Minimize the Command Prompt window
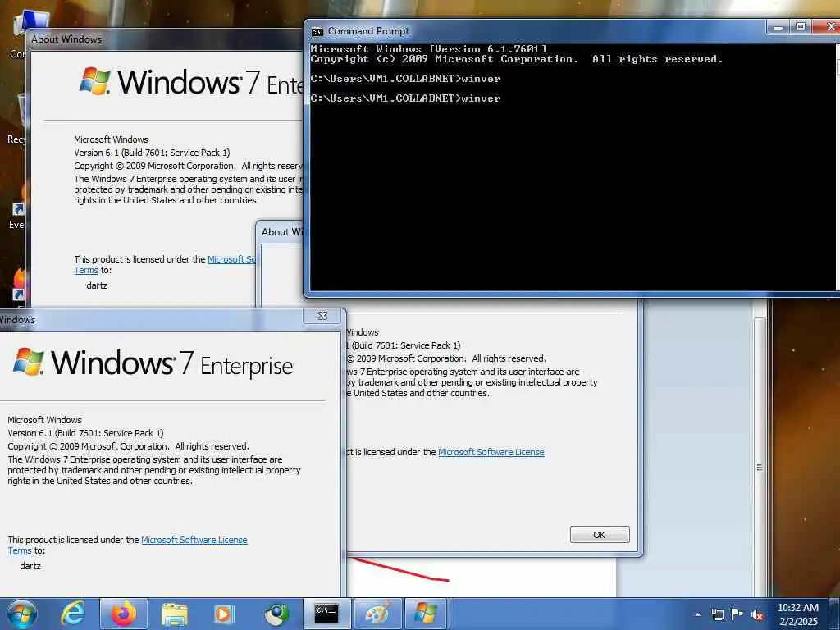The height and width of the screenshot is (630, 840). tap(778, 27)
